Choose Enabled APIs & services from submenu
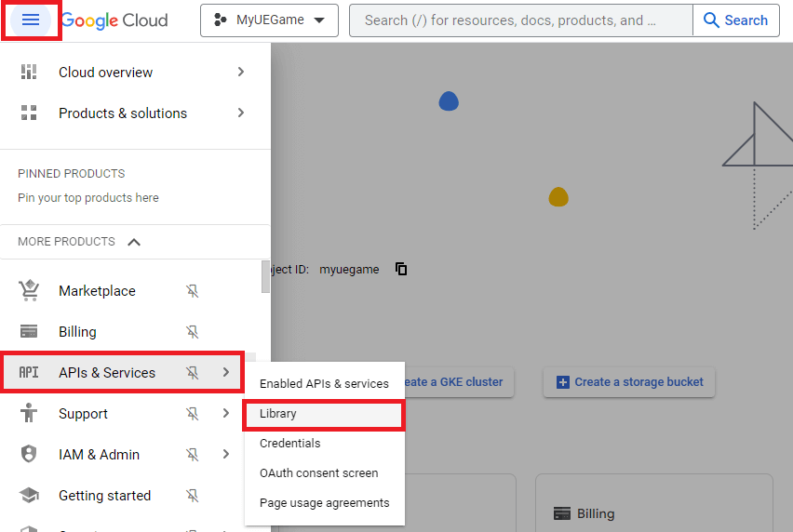The width and height of the screenshot is (793, 532). pos(324,383)
